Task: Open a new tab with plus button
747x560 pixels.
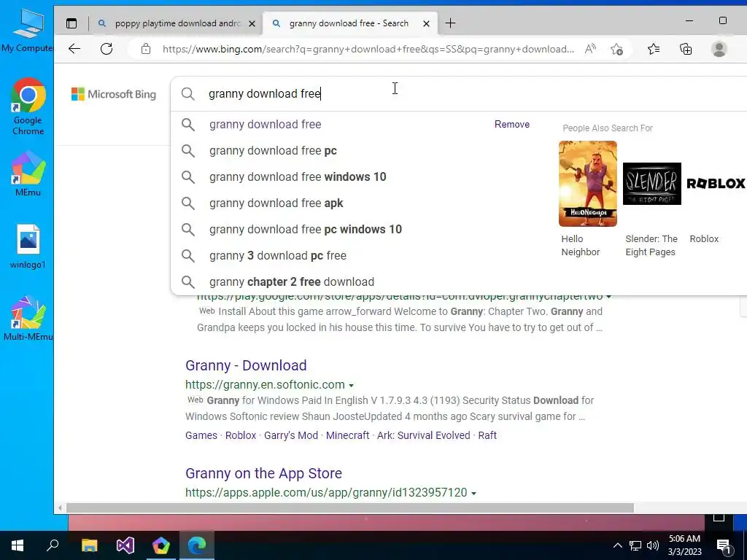Action: (x=450, y=23)
